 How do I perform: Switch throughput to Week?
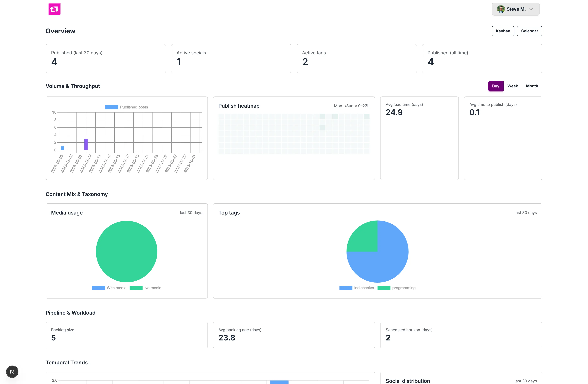[x=512, y=86]
